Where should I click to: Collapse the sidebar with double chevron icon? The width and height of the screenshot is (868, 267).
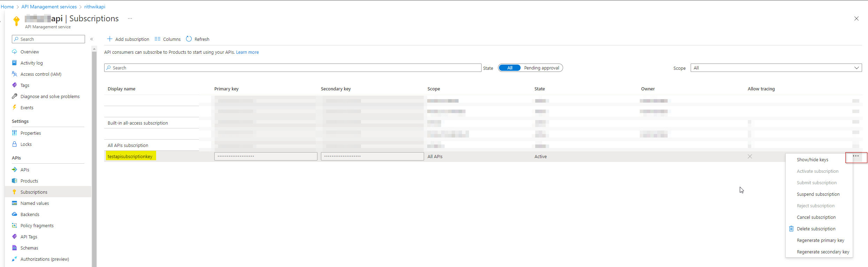pos(92,39)
